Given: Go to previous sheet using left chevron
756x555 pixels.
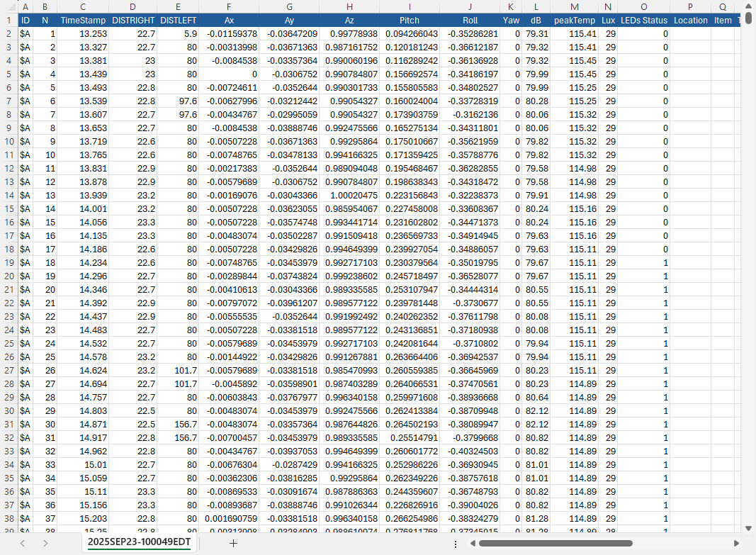Looking at the screenshot, I should [x=21, y=543].
